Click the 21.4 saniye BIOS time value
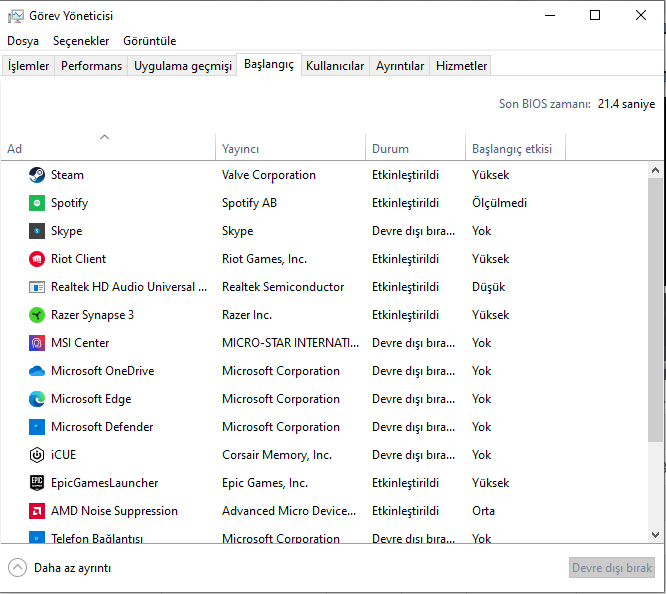The width and height of the screenshot is (666, 594). coord(626,104)
